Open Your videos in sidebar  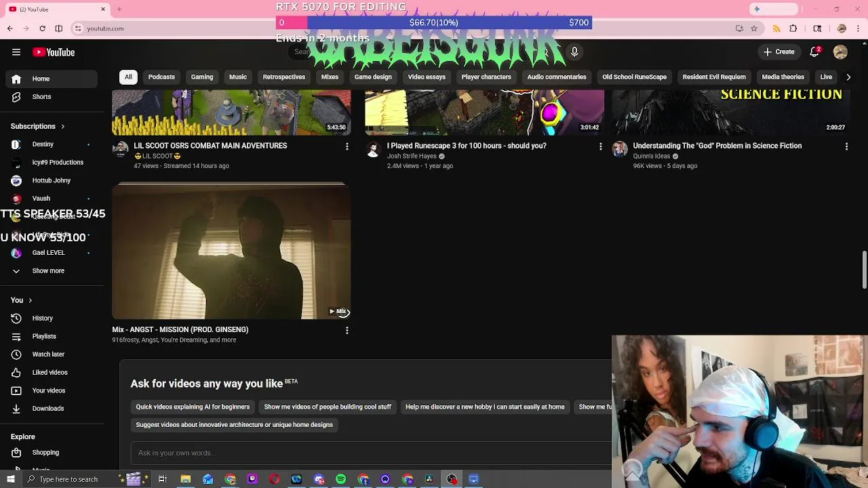[x=52, y=390]
